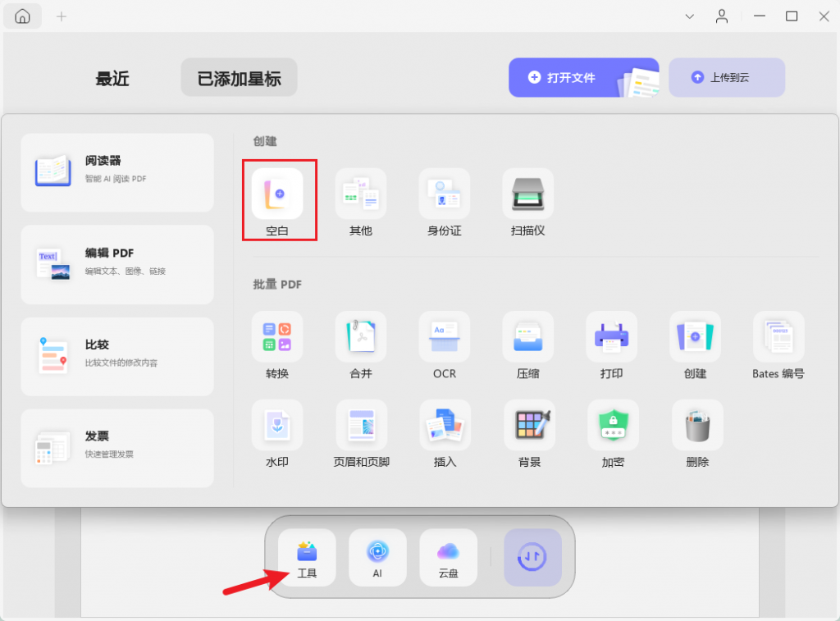Open the batch 合并 merge tool
Screen dimensions: 840x621
361,337
